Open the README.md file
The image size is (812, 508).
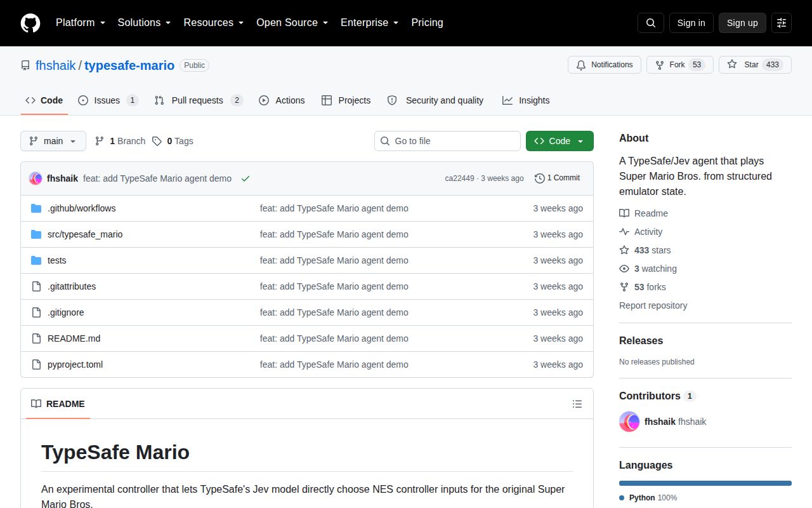(x=74, y=338)
